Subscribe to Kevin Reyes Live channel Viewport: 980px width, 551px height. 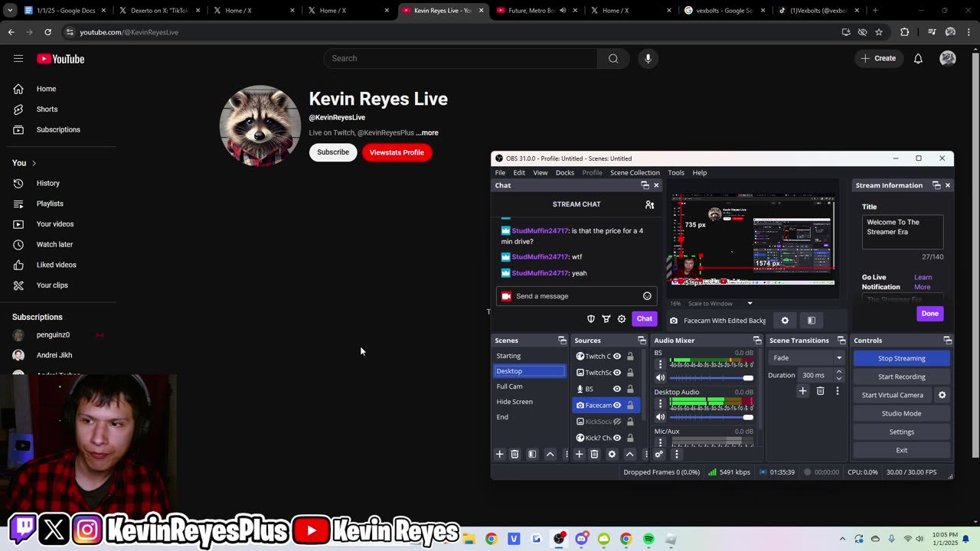click(x=333, y=152)
